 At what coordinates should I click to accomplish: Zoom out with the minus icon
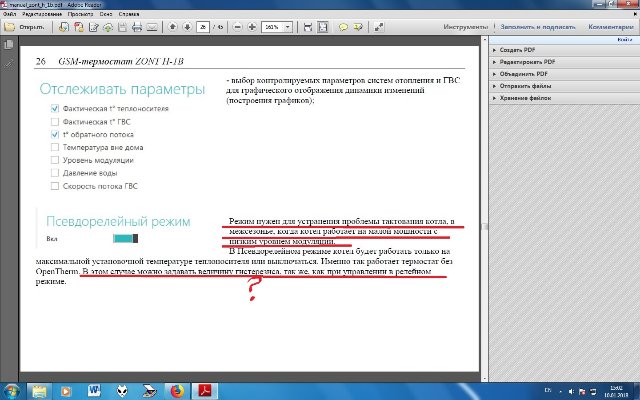(x=237, y=28)
